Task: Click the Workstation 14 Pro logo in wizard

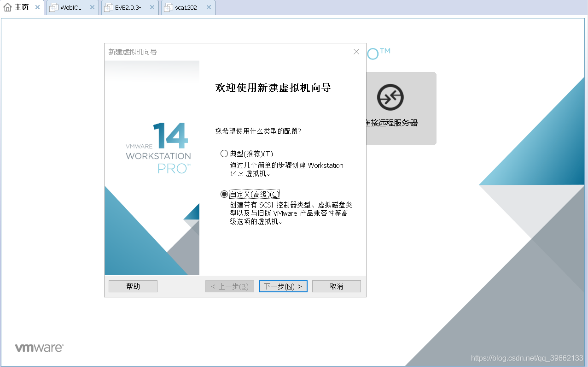Action: pos(158,148)
